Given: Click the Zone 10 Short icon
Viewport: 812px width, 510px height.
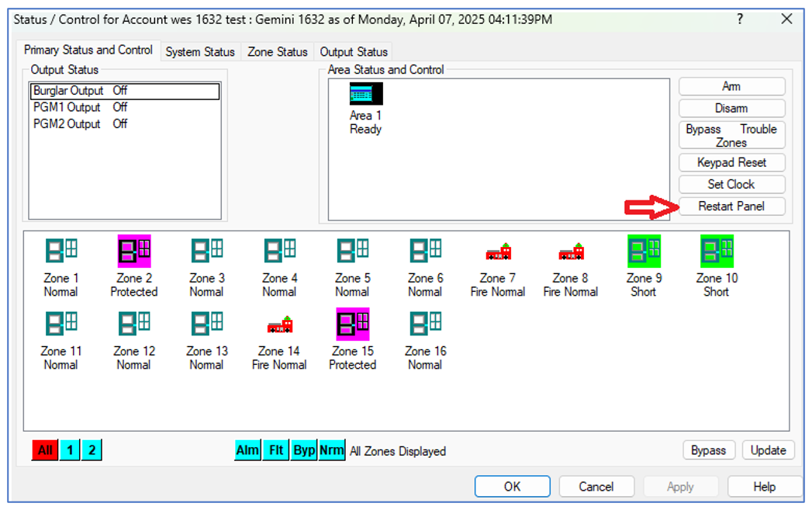Looking at the screenshot, I should [717, 251].
